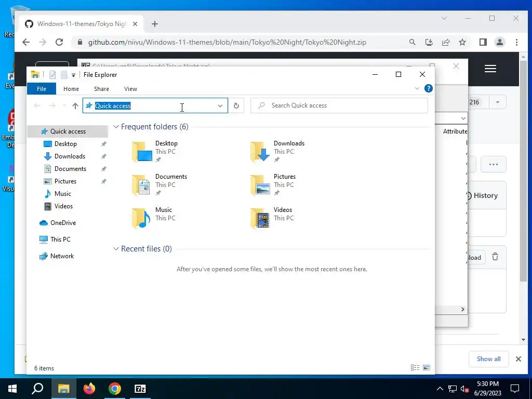
Task: Open the View ribbon tab
Action: tap(130, 89)
